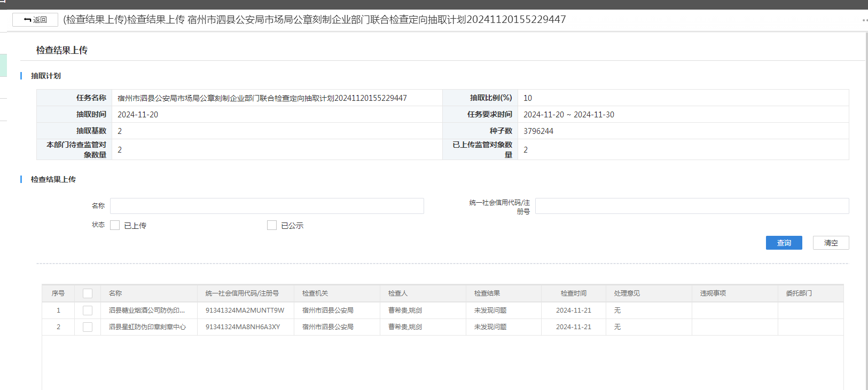Focus the 名称 input field
868x390 pixels.
(x=267, y=206)
